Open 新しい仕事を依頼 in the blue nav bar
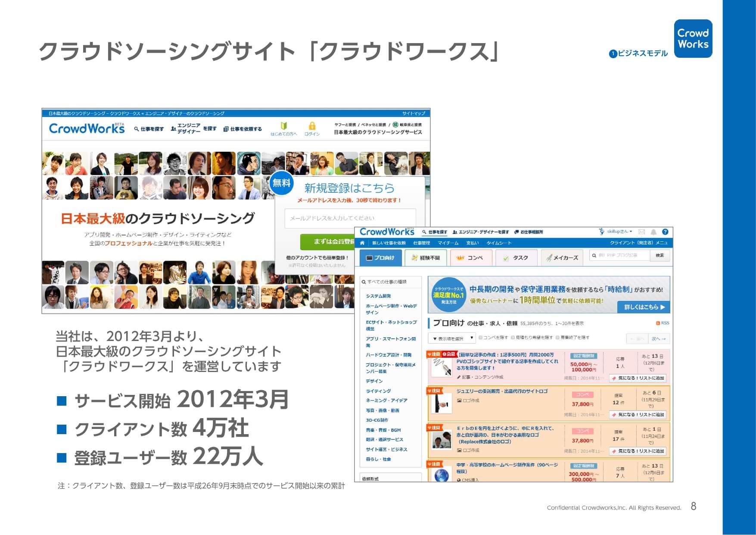 (x=389, y=243)
